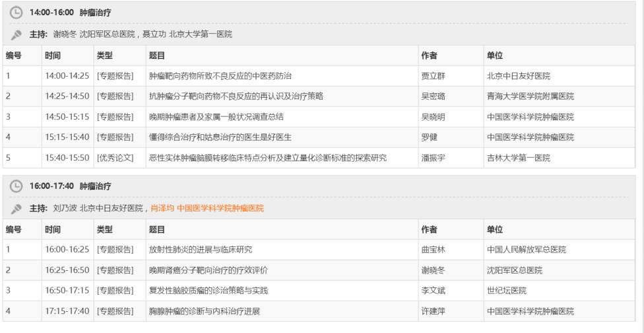Click [专题报告] in the 17:15-17:40 row
Viewport: 644px width, 333px height.
(x=115, y=311)
